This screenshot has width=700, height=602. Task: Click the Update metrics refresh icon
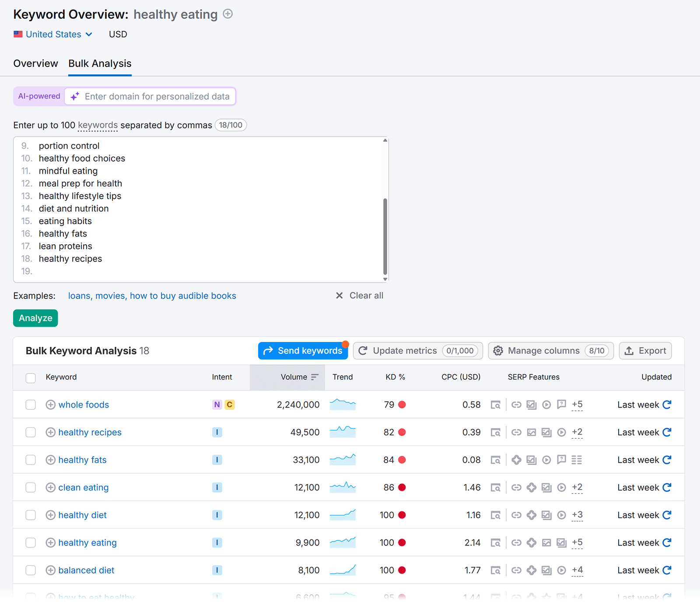[x=363, y=350]
